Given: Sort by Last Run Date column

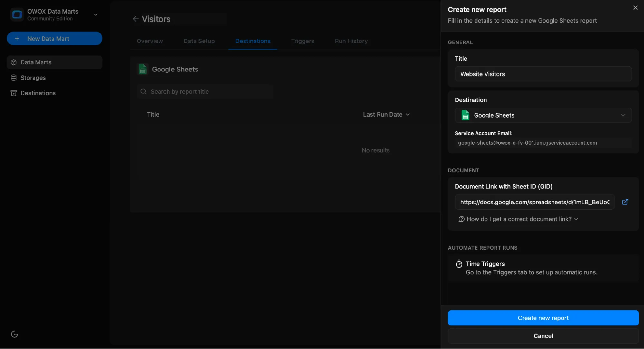Looking at the screenshot, I should coord(386,114).
